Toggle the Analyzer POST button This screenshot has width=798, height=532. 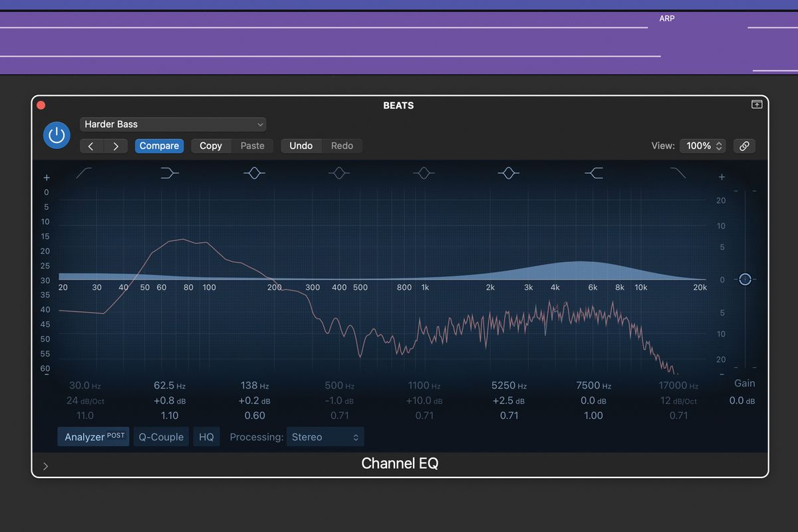point(93,437)
